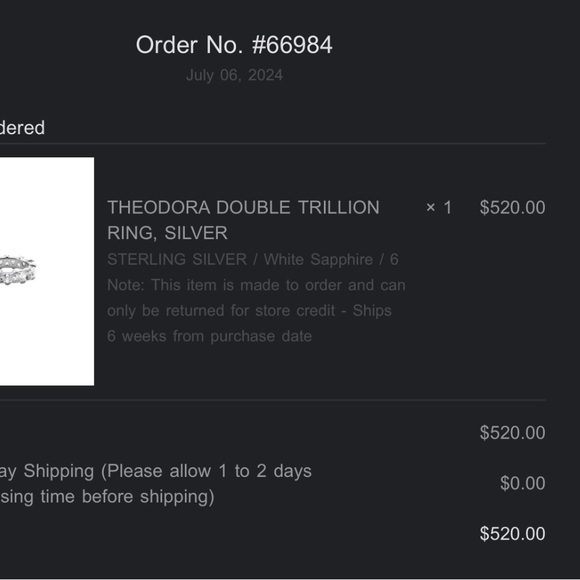Select the $0.00 shipping cost
This screenshot has width=580, height=580.
(523, 483)
